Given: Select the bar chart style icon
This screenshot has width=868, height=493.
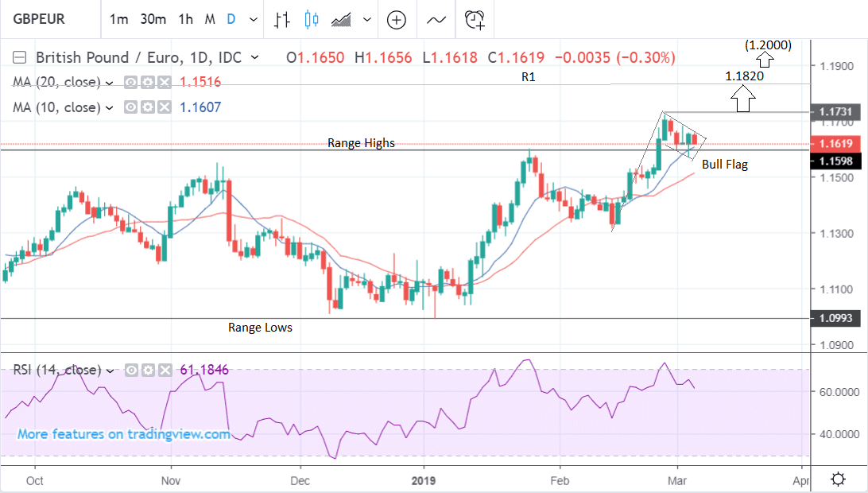Looking at the screenshot, I should click(x=281, y=20).
